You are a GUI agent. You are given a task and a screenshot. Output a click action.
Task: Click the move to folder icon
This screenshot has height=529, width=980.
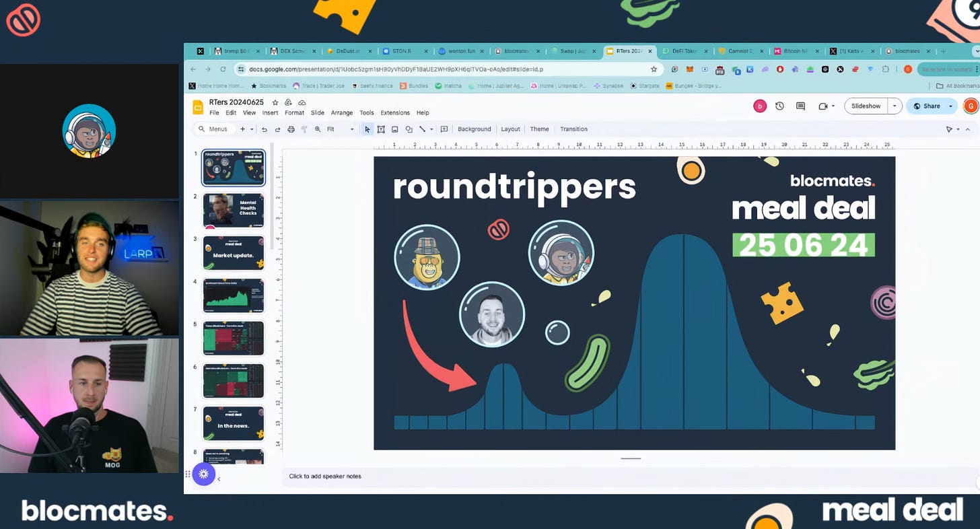click(x=289, y=102)
